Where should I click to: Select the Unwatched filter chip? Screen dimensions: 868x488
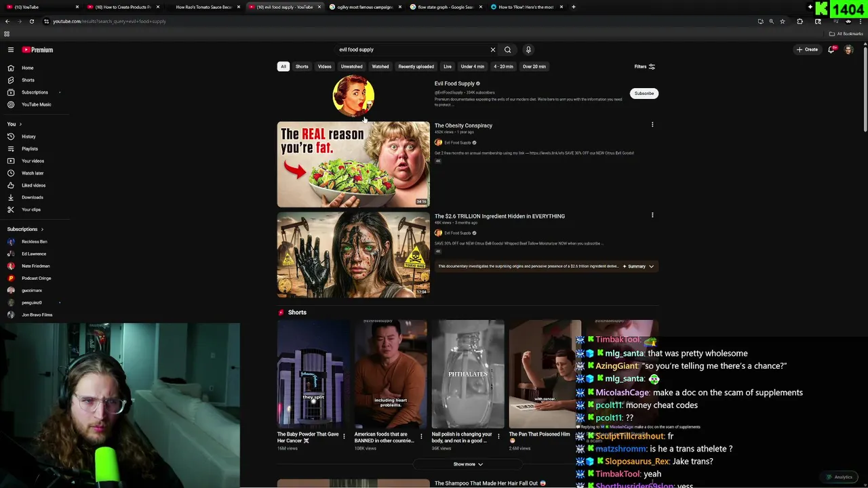click(351, 66)
